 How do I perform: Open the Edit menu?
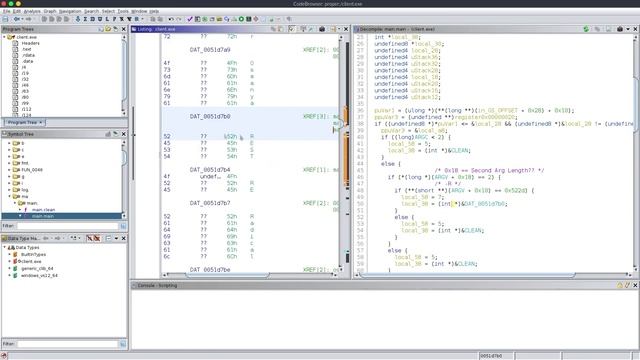17,11
